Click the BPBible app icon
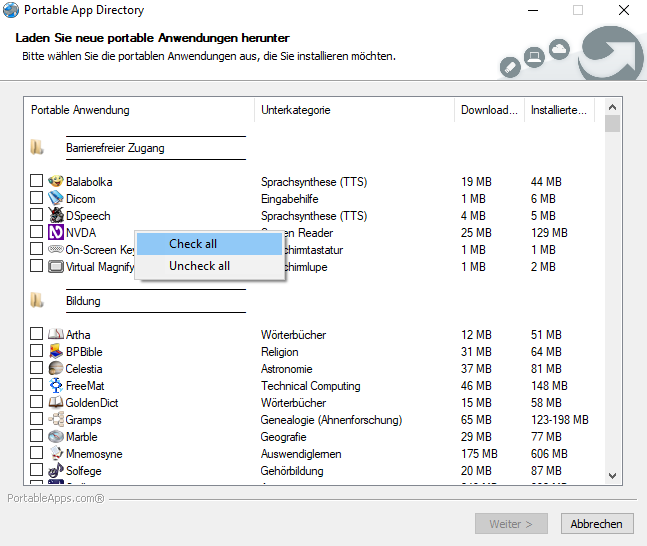 click(55, 351)
